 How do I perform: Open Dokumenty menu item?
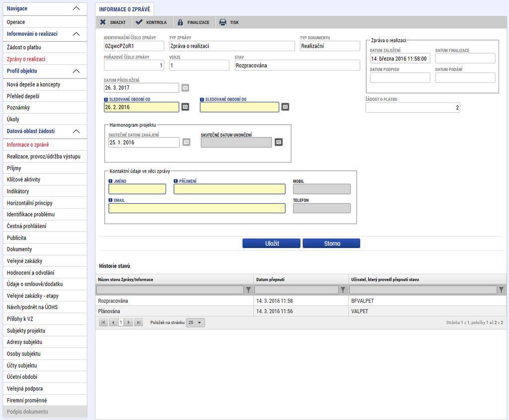(x=45, y=250)
